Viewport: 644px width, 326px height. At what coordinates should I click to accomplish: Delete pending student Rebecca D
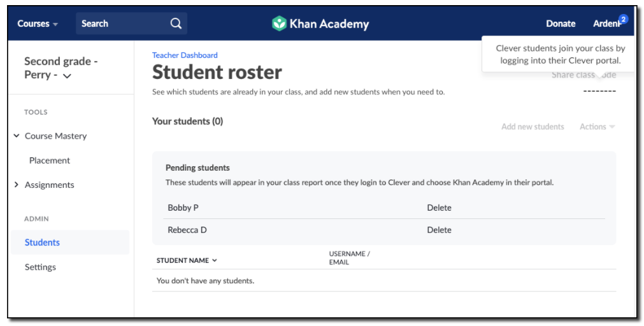pyautogui.click(x=439, y=230)
